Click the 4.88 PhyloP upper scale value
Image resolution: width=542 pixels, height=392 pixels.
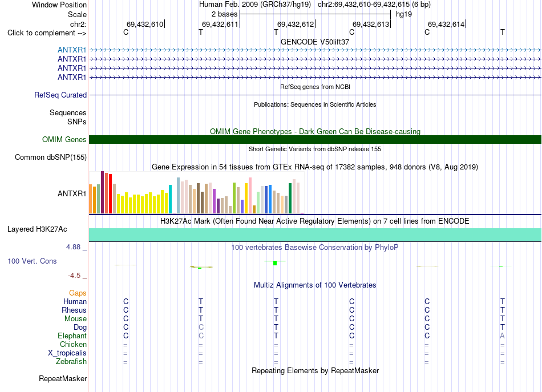(73, 247)
